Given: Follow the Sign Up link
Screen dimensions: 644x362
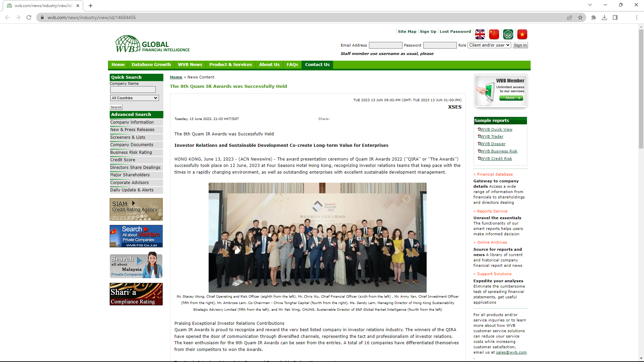Looking at the screenshot, I should [x=428, y=32].
